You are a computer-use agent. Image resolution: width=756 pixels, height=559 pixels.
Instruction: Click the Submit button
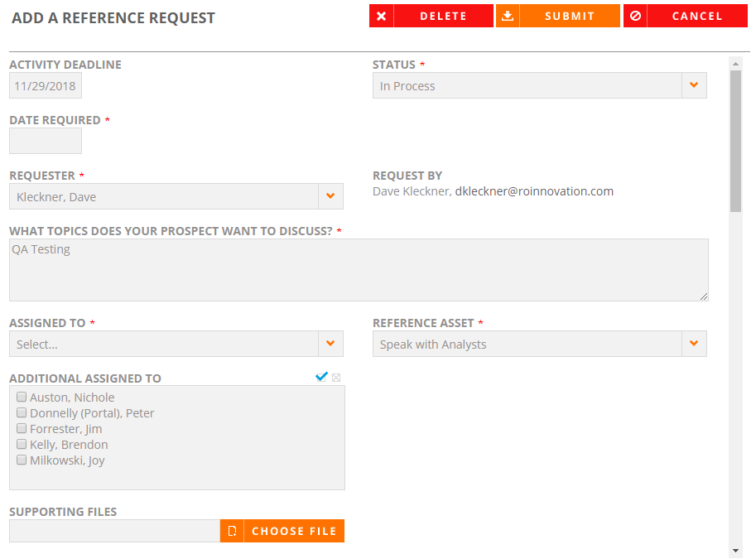point(558,16)
